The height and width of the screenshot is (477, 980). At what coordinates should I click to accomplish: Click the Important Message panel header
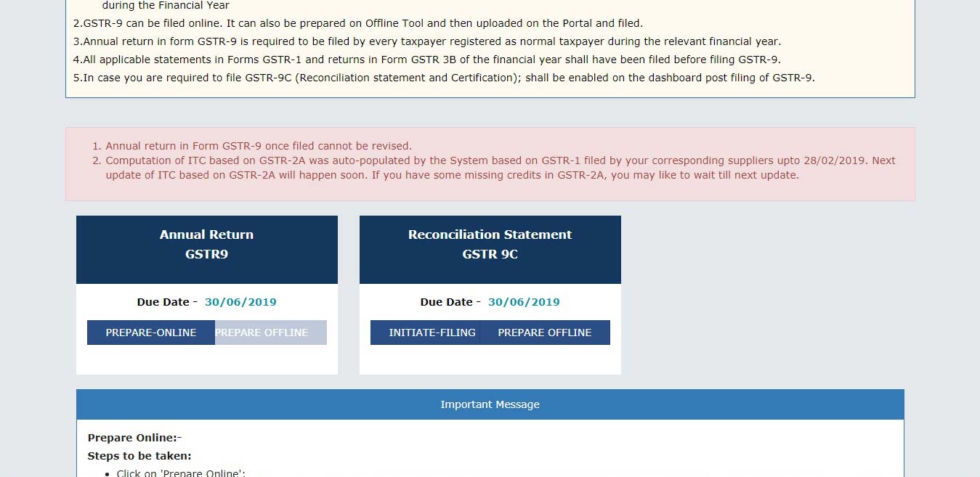[x=490, y=404]
